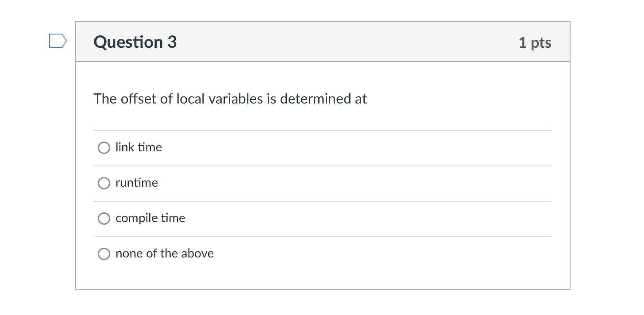Click the answer text runtime

[x=136, y=183]
